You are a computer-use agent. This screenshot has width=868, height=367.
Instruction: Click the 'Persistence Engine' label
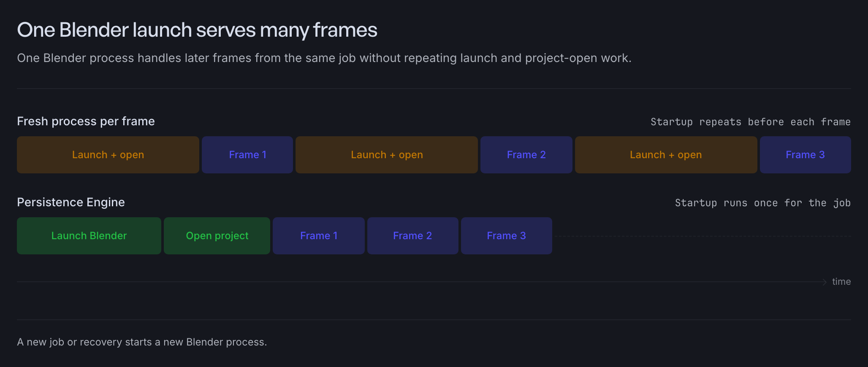71,202
